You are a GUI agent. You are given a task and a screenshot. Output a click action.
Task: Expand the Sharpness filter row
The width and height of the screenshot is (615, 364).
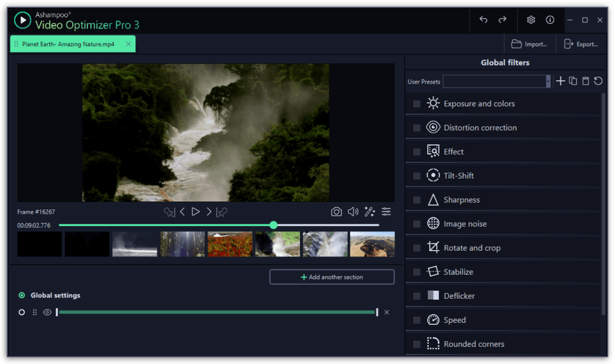503,199
